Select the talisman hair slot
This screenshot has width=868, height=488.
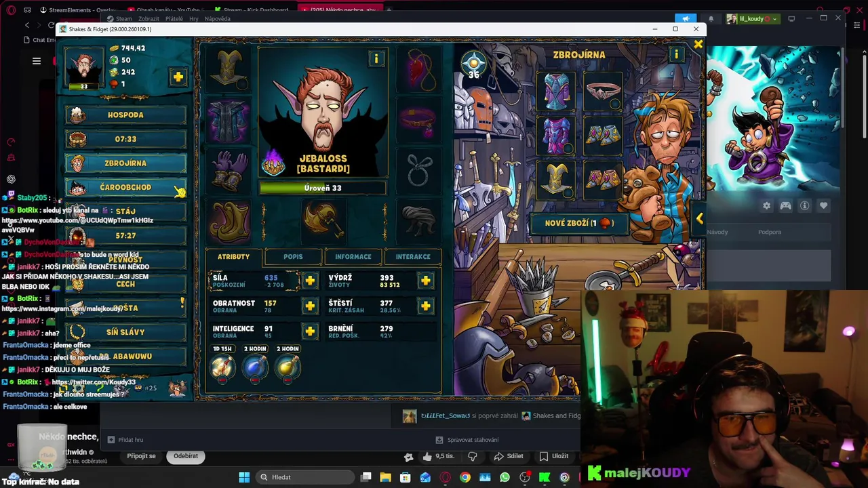[x=418, y=222]
